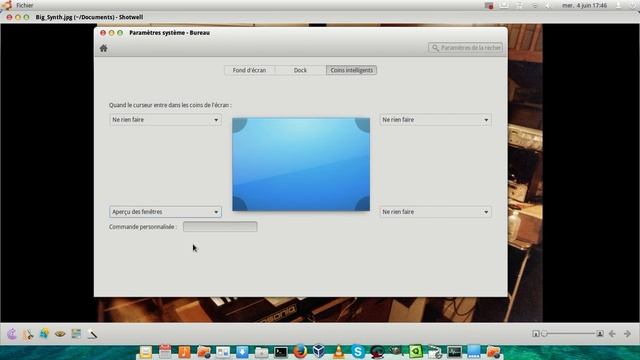Open the Shotwell straighten tool
Viewport: 640px width, 360px height.
[x=44, y=334]
